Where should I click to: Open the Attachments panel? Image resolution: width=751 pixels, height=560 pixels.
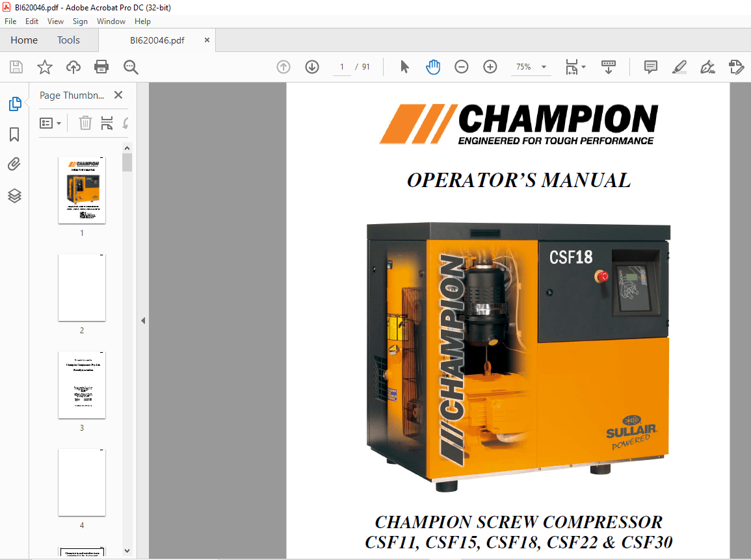(14, 164)
